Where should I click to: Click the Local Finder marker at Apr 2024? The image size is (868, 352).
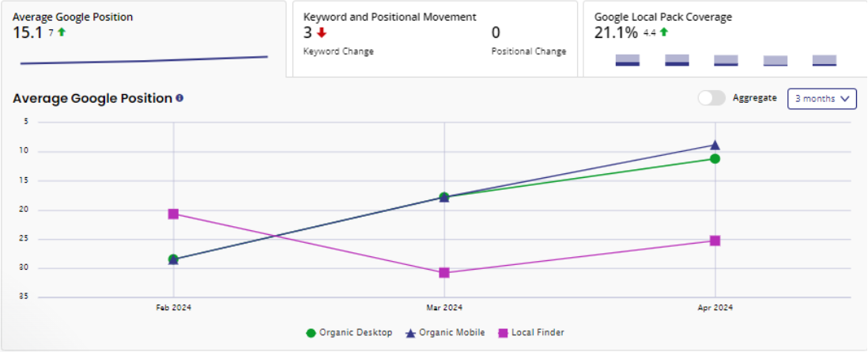tap(715, 240)
